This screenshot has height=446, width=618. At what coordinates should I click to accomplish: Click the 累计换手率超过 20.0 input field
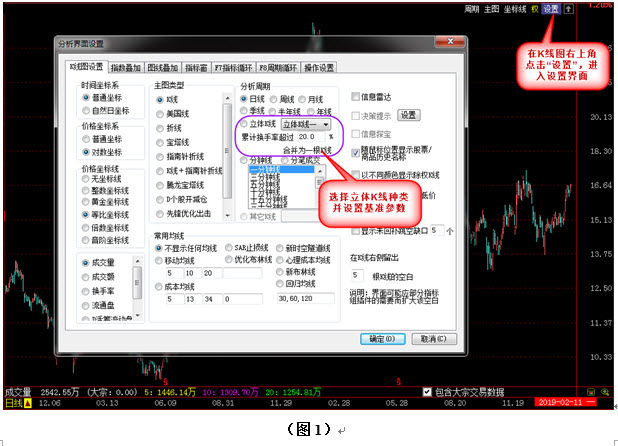(x=311, y=137)
